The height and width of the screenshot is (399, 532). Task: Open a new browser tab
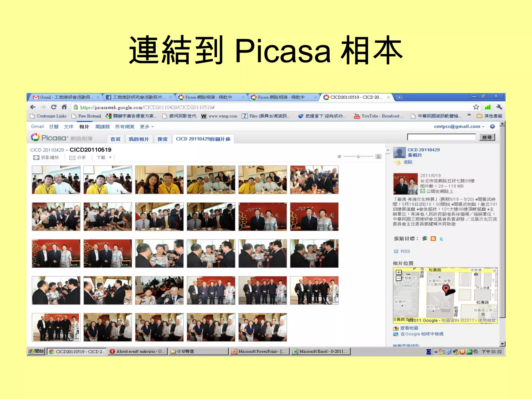[399, 97]
